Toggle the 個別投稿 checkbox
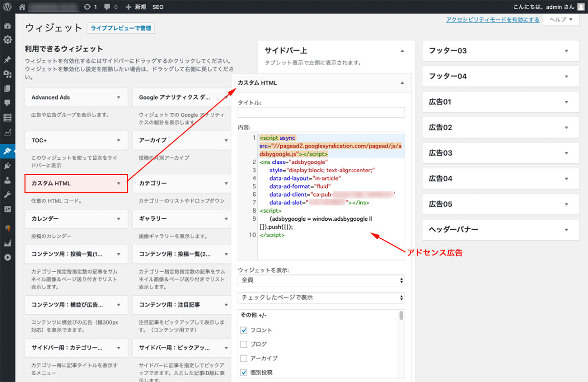This screenshot has width=588, height=382. [x=244, y=372]
